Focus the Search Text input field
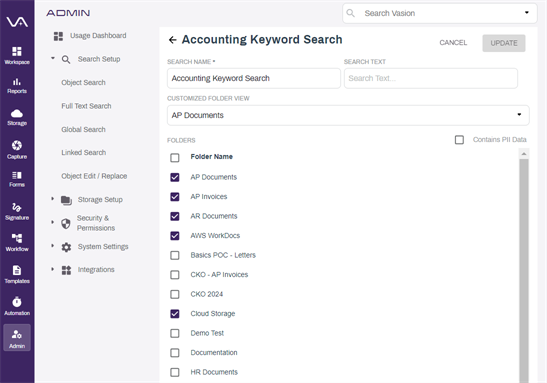 click(431, 78)
